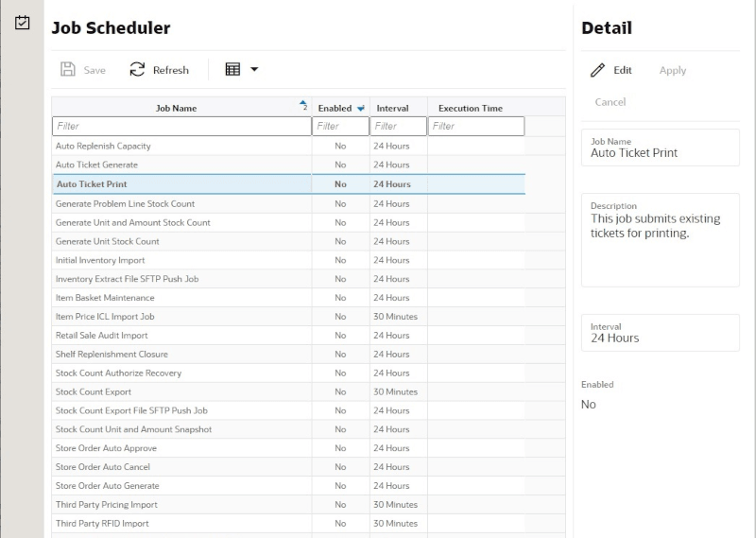This screenshot has width=756, height=538.
Task: Click the 30 Minutes interval for Item Price ICL
Action: click(395, 317)
